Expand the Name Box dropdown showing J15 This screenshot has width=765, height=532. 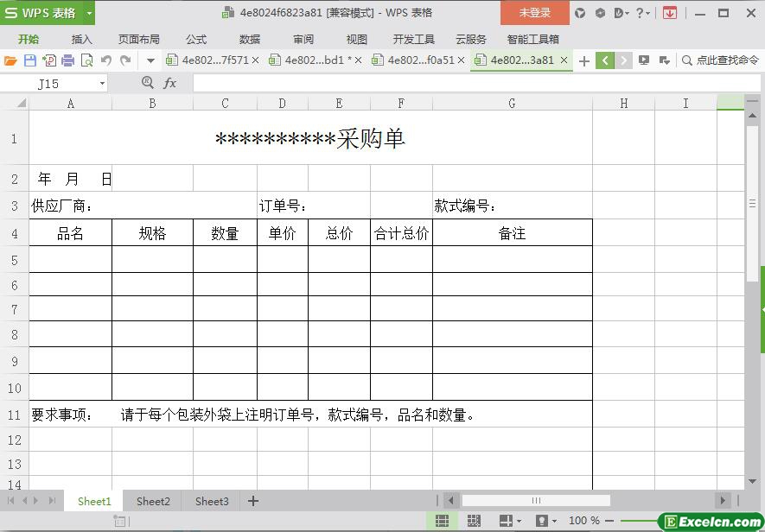click(x=102, y=84)
